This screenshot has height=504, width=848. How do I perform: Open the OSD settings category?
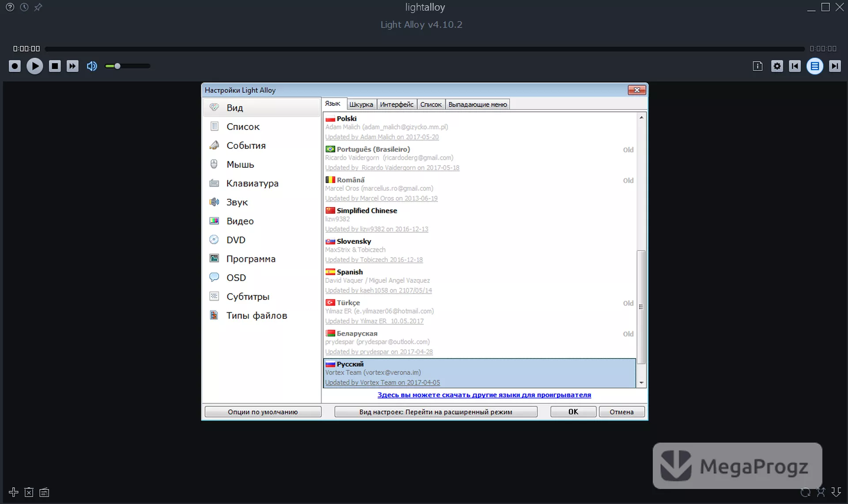click(x=262, y=278)
